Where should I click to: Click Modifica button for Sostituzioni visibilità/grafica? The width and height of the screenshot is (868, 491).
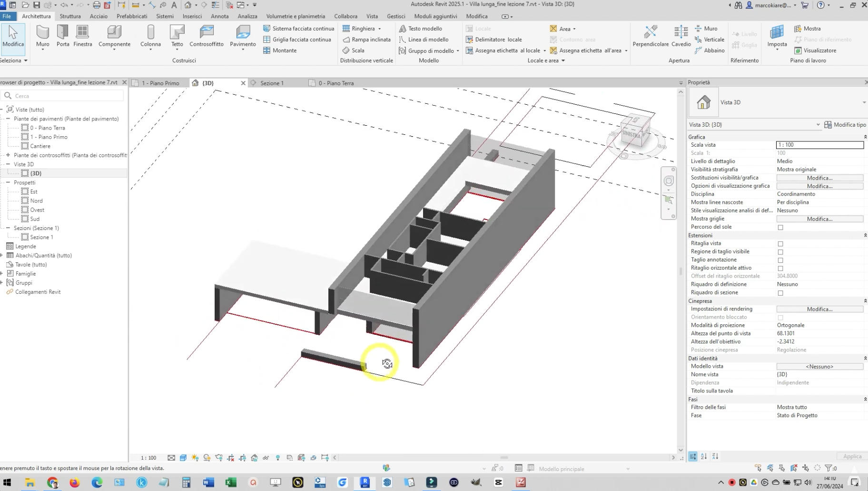point(819,178)
